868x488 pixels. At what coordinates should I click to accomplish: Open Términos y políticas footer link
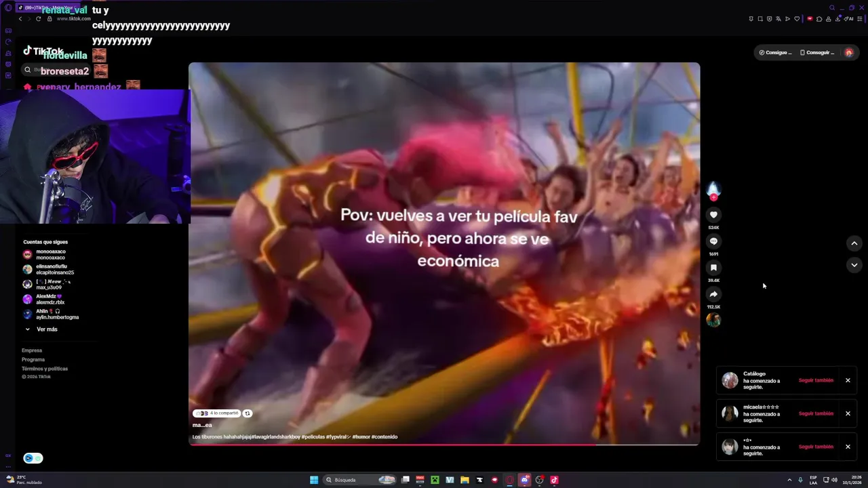(x=45, y=369)
